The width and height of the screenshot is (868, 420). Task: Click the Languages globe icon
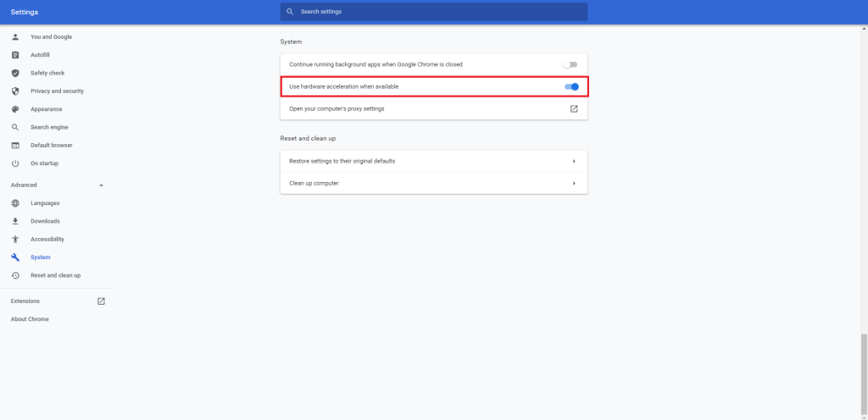point(15,203)
